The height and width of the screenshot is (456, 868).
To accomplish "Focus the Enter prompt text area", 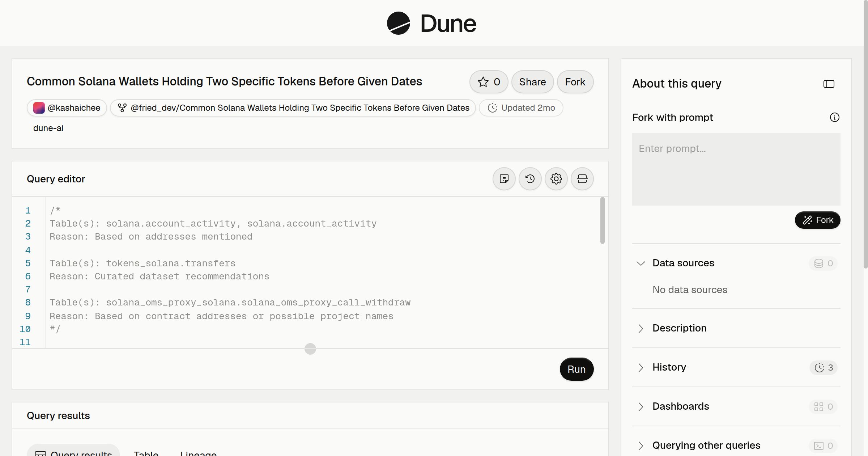I will 736,169.
